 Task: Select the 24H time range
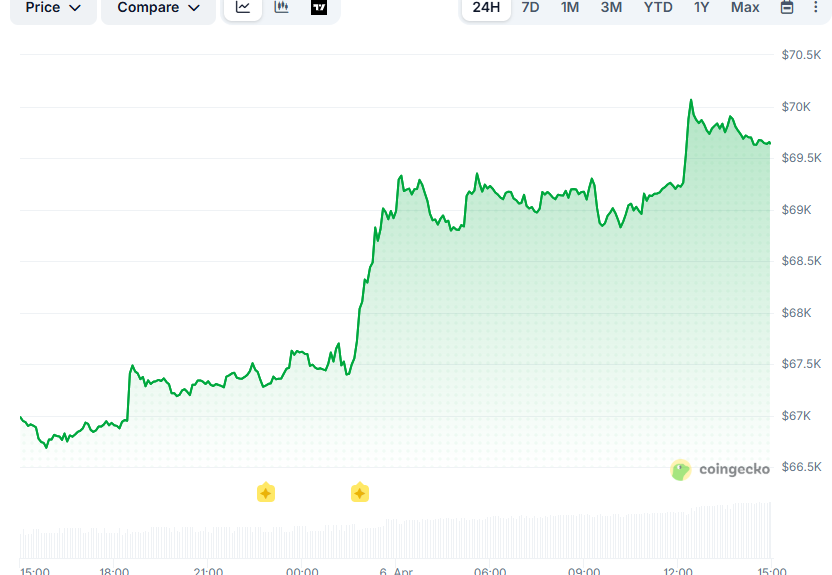click(486, 8)
